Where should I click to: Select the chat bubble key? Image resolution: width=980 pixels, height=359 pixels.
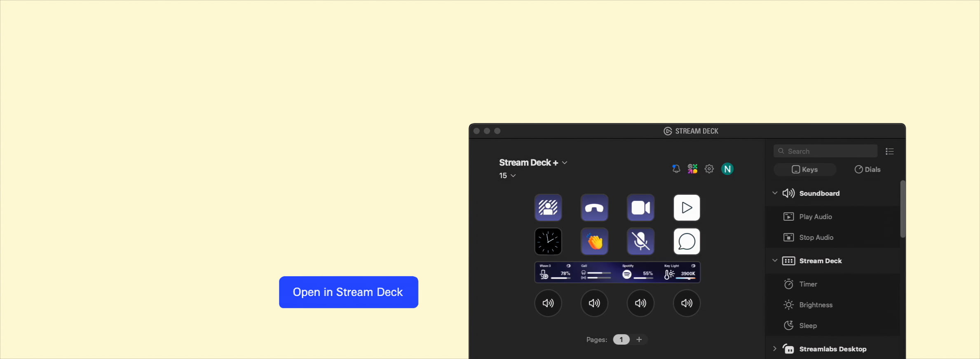click(687, 241)
